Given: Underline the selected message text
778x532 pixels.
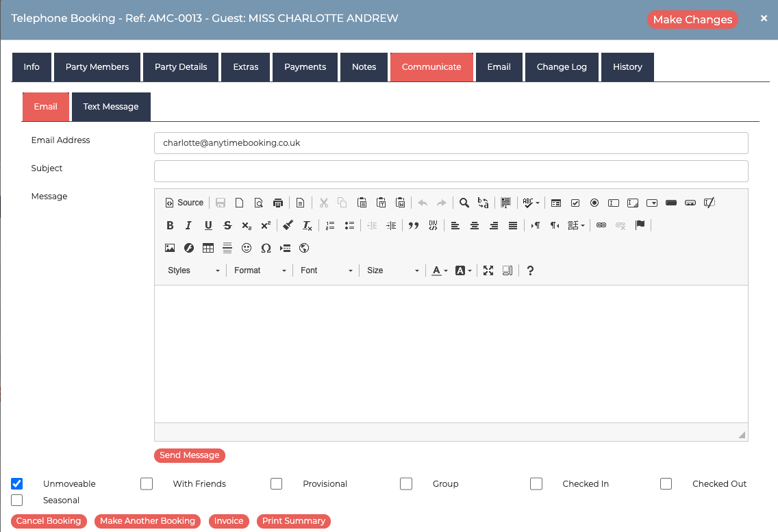Looking at the screenshot, I should coord(208,225).
